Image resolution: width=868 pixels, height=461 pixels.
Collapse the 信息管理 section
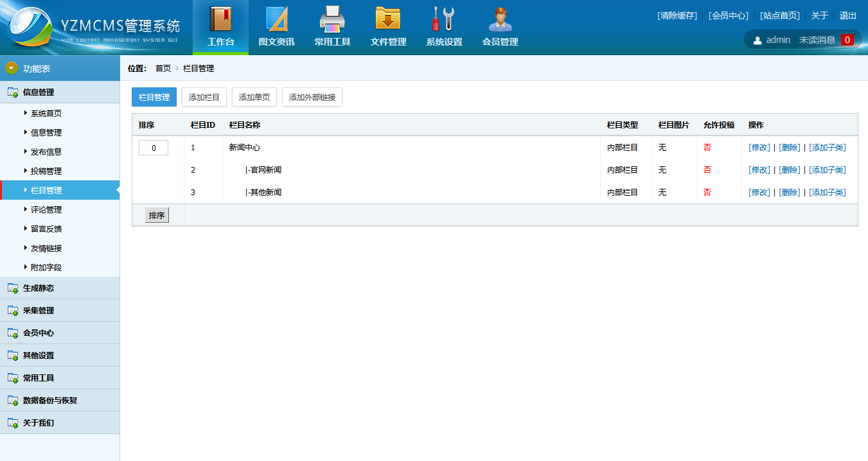[x=39, y=92]
